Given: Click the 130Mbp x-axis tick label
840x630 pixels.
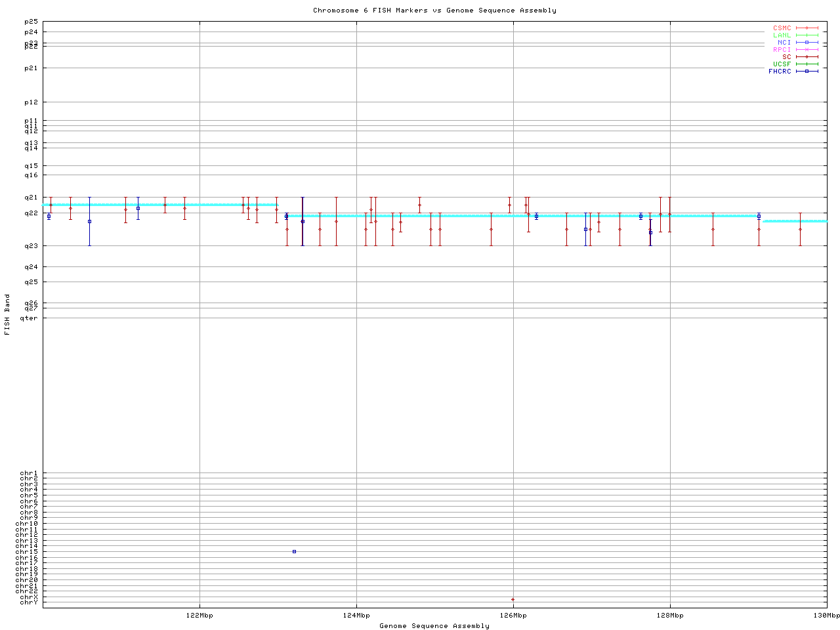Looking at the screenshot, I should tap(826, 616).
